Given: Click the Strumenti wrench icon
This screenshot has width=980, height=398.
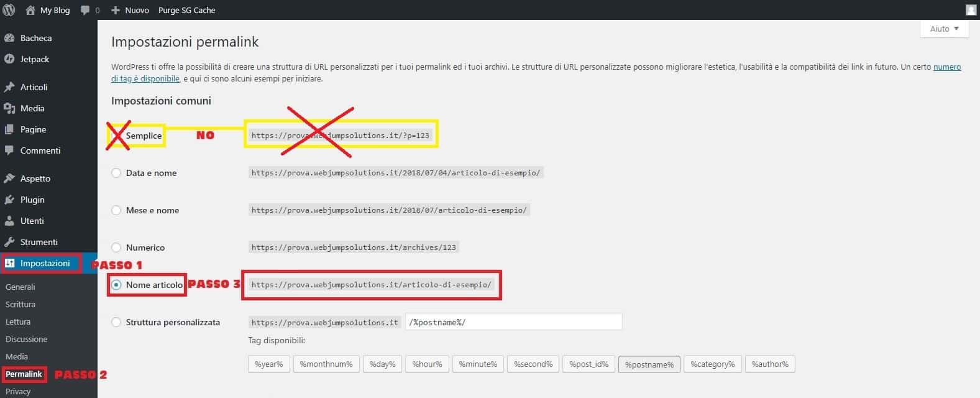Looking at the screenshot, I should [x=9, y=242].
